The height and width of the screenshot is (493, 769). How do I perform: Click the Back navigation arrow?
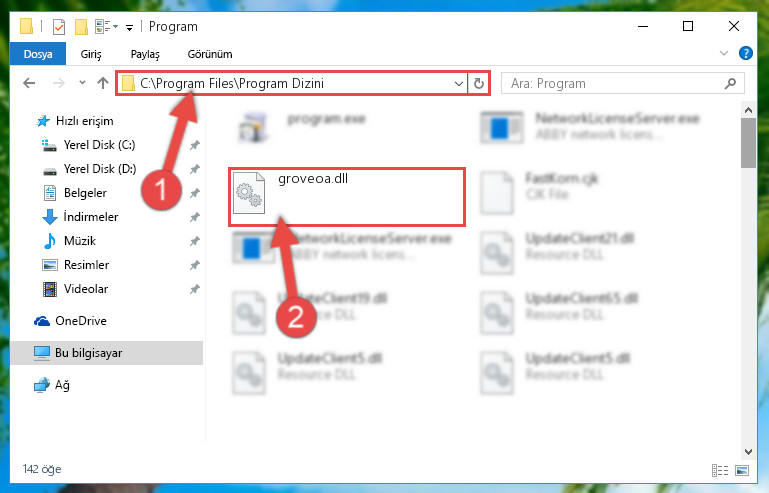[29, 83]
